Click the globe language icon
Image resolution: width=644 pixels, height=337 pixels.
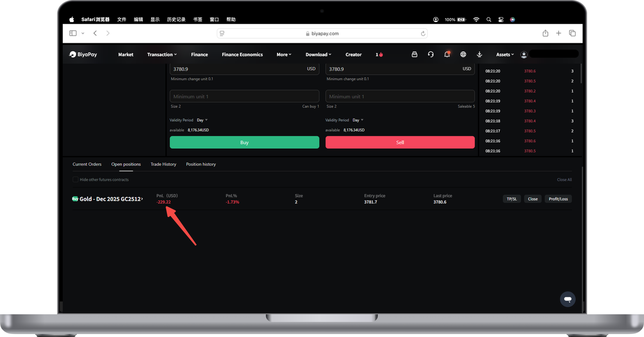click(463, 54)
